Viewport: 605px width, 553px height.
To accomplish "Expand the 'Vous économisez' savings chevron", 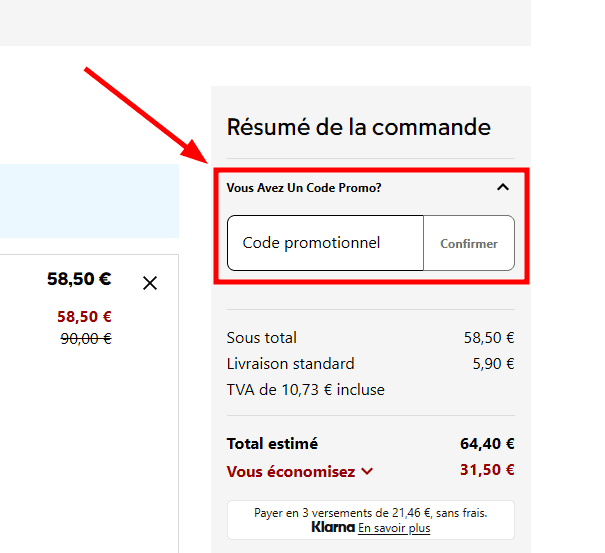I will tap(368, 471).
